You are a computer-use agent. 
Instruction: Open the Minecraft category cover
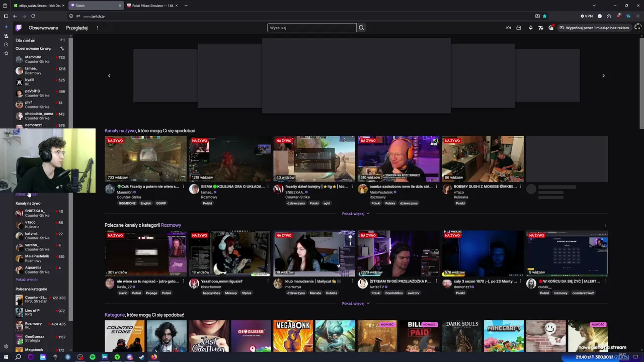tap(504, 336)
